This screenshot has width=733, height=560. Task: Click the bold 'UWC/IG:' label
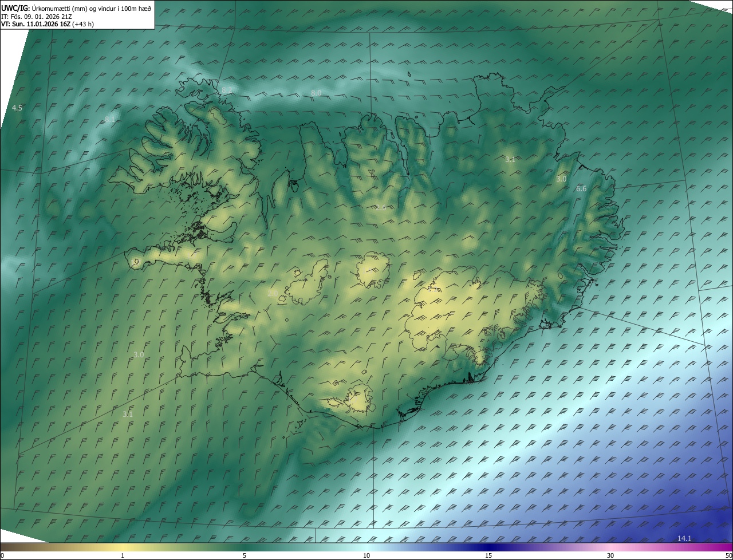pos(15,9)
